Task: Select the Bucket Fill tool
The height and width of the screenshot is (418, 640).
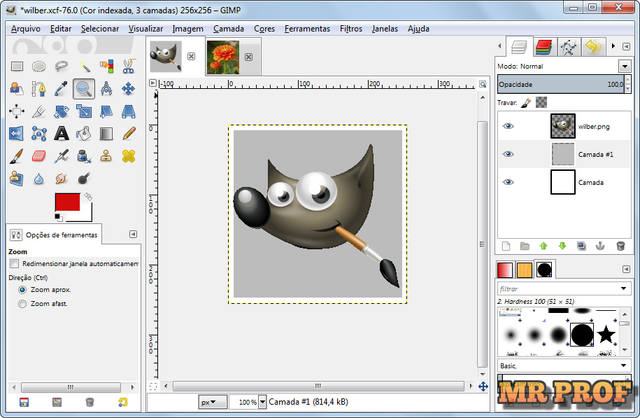Action: coord(84,133)
